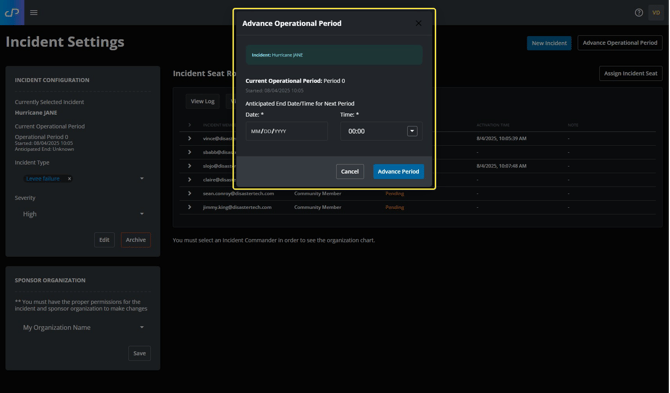Open the VD user avatar menu
This screenshot has width=670, height=393.
[x=656, y=13]
